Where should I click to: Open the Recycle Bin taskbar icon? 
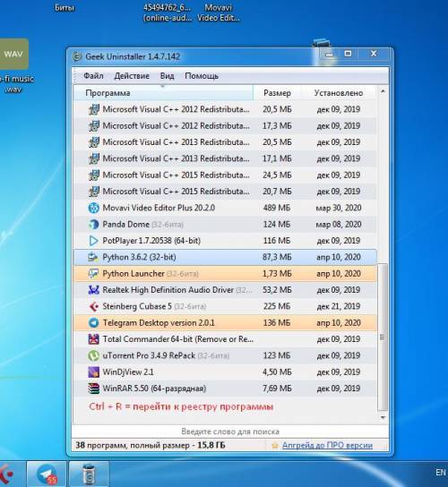(89, 474)
